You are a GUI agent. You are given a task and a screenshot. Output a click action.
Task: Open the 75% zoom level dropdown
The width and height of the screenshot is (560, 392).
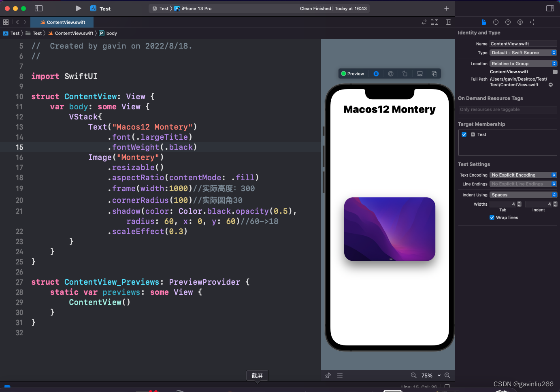(x=431, y=375)
